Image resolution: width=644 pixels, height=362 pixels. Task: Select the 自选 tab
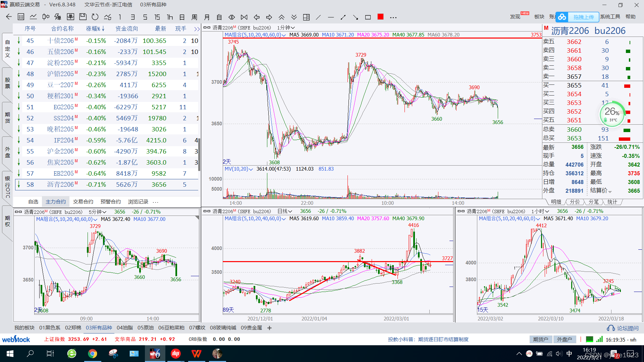click(x=33, y=202)
